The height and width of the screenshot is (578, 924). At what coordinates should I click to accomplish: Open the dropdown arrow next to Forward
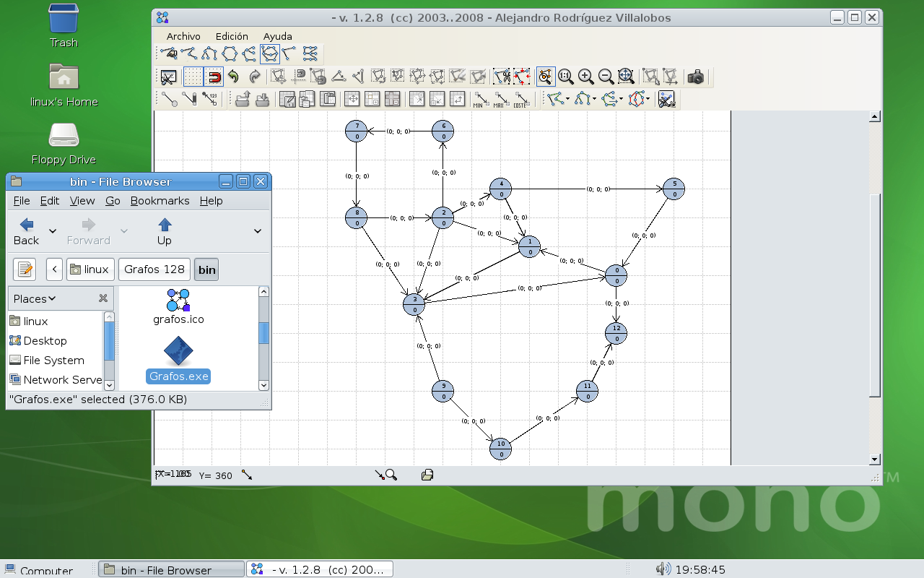[x=124, y=231]
